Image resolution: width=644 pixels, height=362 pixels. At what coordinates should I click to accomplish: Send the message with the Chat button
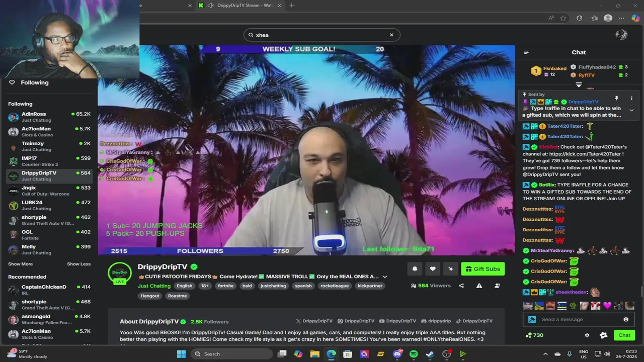pos(624,335)
